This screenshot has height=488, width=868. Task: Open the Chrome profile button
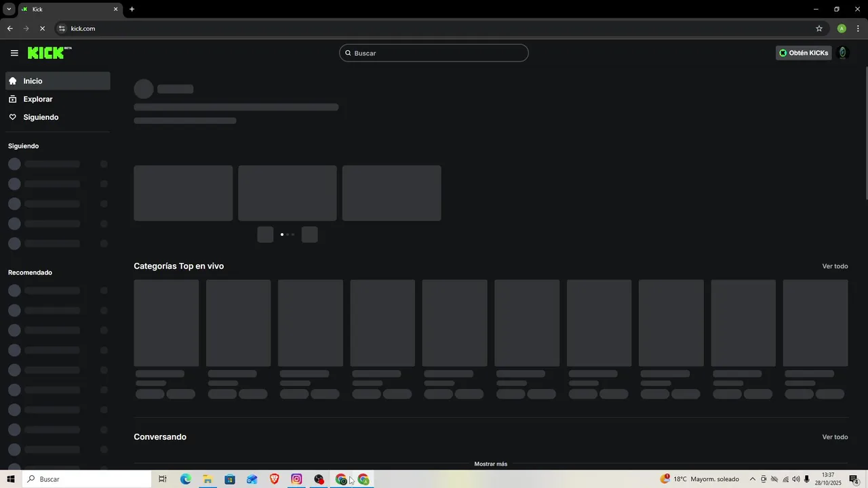tap(842, 28)
